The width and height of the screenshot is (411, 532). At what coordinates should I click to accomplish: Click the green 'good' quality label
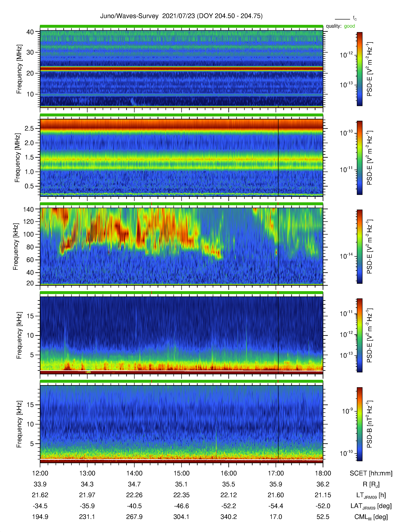click(349, 26)
